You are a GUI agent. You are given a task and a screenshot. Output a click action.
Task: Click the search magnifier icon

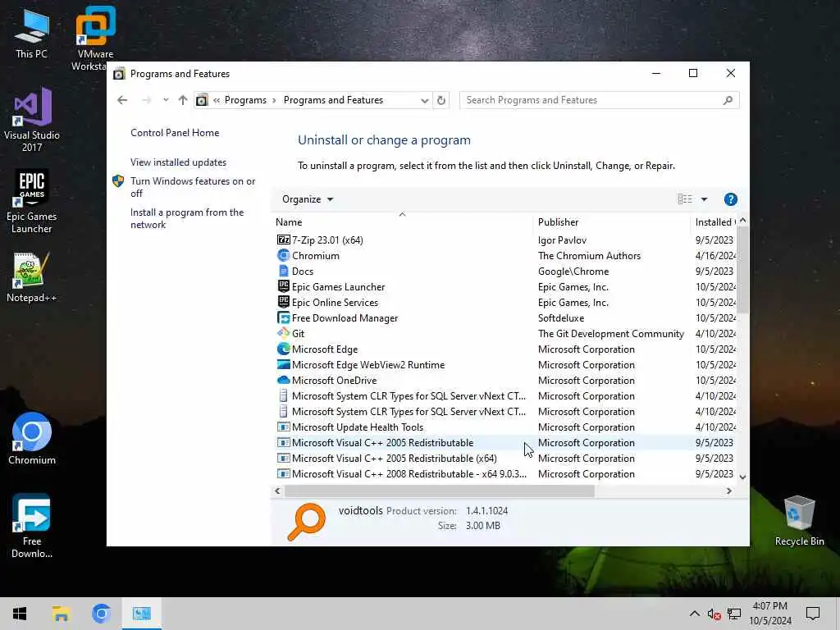tap(728, 100)
